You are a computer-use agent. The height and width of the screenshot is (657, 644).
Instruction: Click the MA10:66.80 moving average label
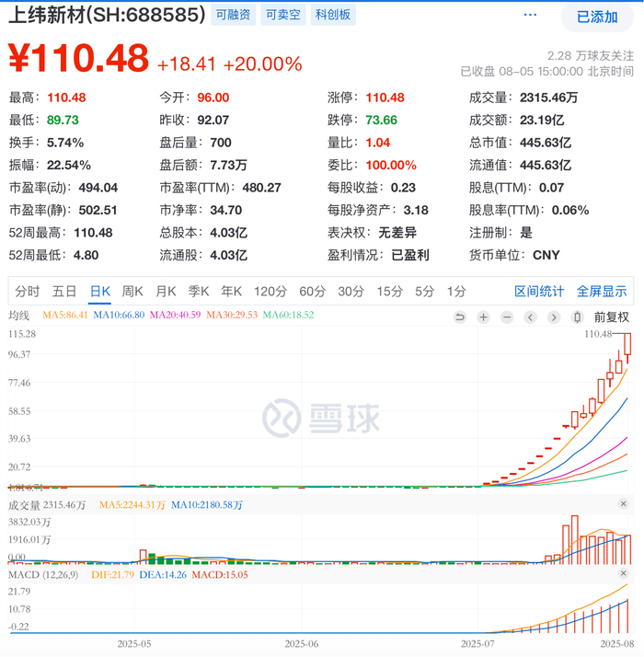click(119, 315)
